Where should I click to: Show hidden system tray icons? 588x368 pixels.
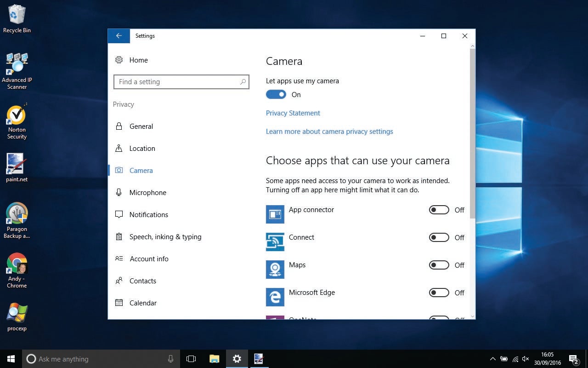coord(493,359)
